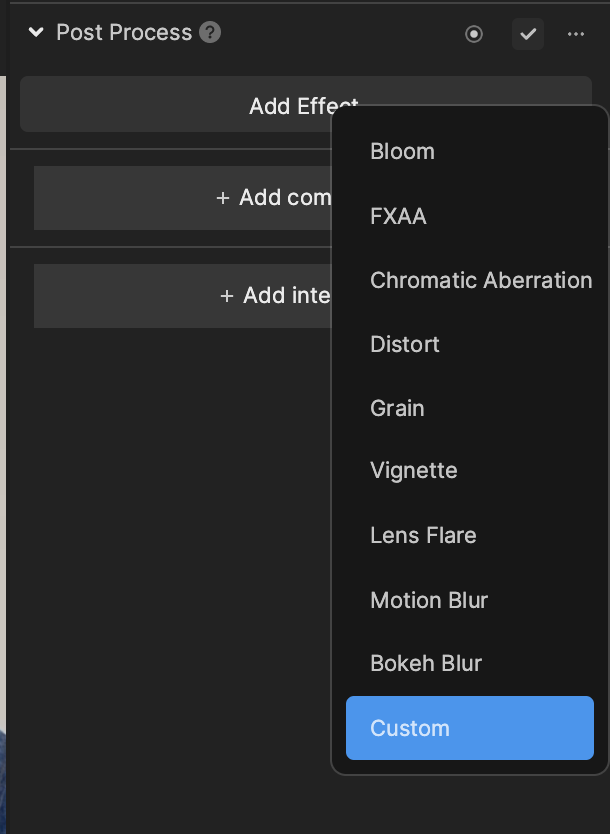The image size is (610, 834).
Task: Click the plus sign beside Add inte
Action: click(x=227, y=296)
